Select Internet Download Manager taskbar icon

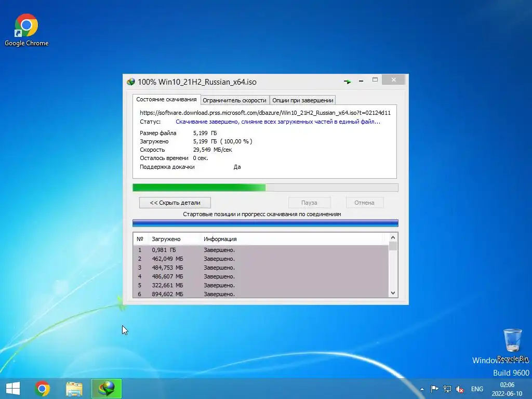[106, 389]
